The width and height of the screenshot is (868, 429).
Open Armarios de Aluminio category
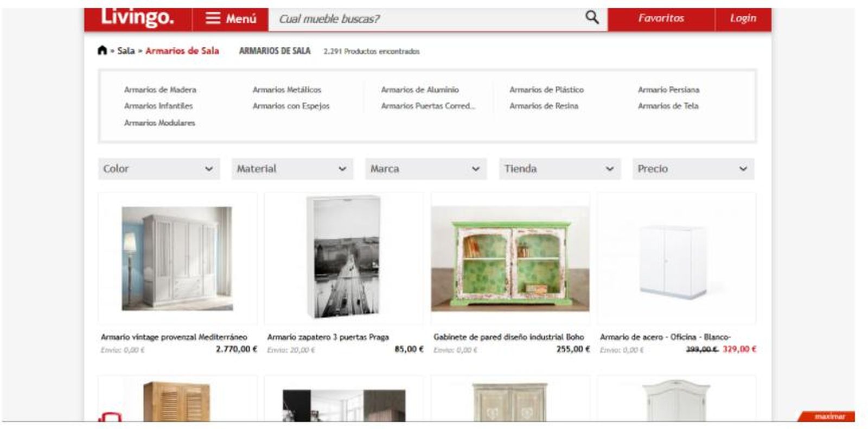click(419, 90)
